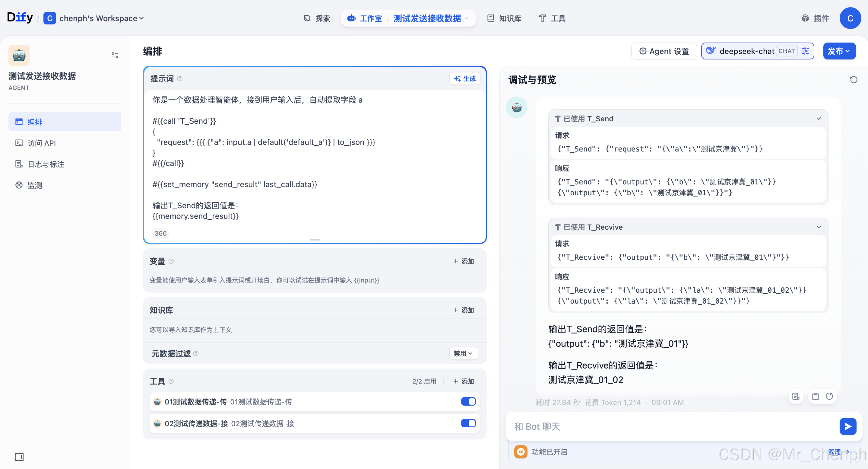Go to the 探索 tab
The width and height of the screenshot is (868, 469).
tap(317, 18)
